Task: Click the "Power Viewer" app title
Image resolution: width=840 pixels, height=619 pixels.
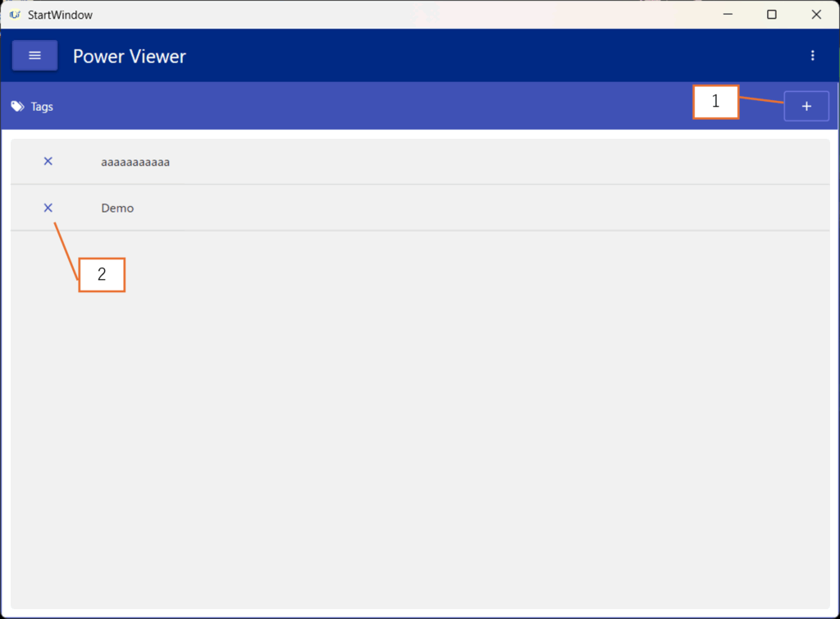Action: (x=130, y=57)
